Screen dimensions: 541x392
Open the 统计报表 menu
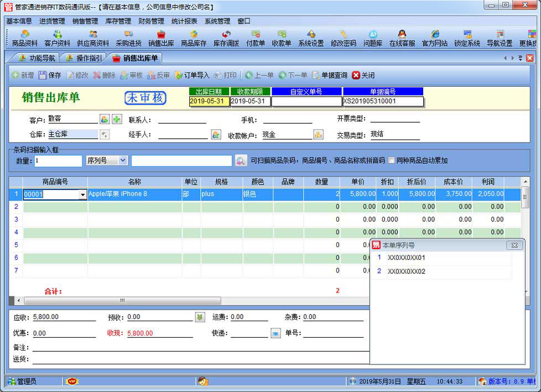184,21
